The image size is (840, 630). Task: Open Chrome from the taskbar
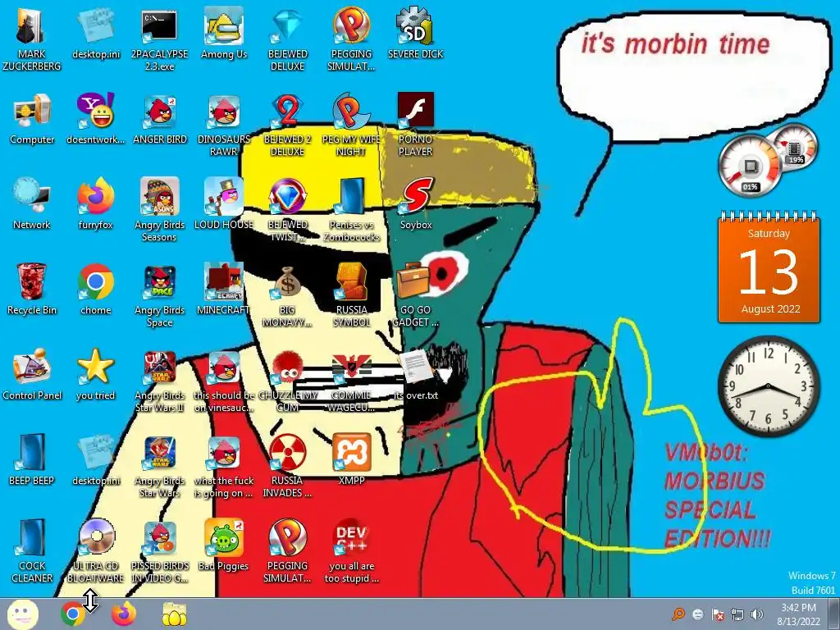[73, 614]
